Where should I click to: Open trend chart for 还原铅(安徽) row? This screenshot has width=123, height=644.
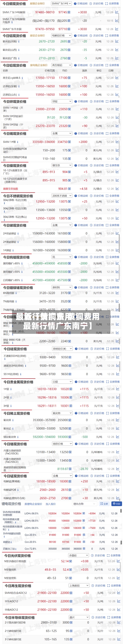coord(117,86)
